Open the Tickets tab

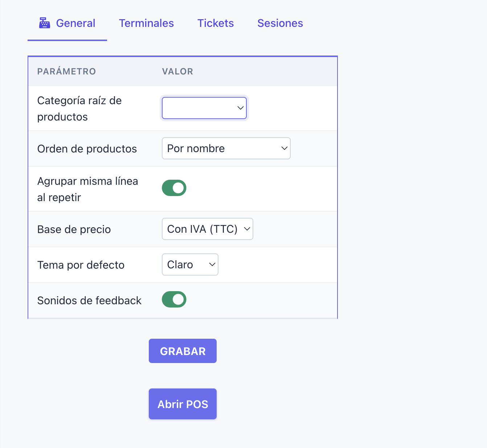(x=216, y=23)
